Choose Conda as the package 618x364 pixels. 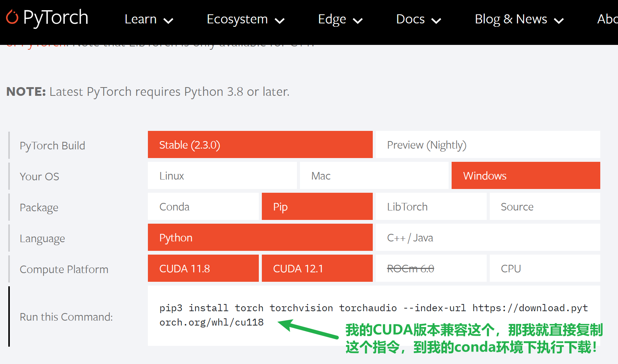[x=203, y=207]
